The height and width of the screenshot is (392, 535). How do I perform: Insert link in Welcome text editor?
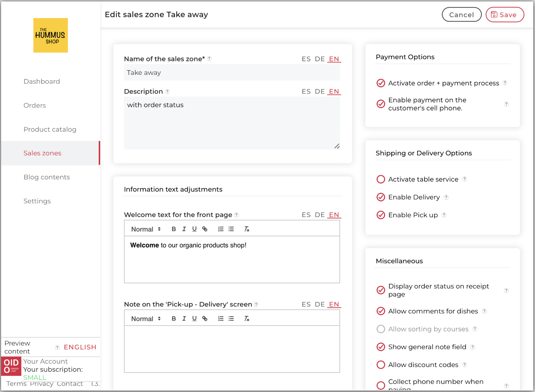point(205,229)
